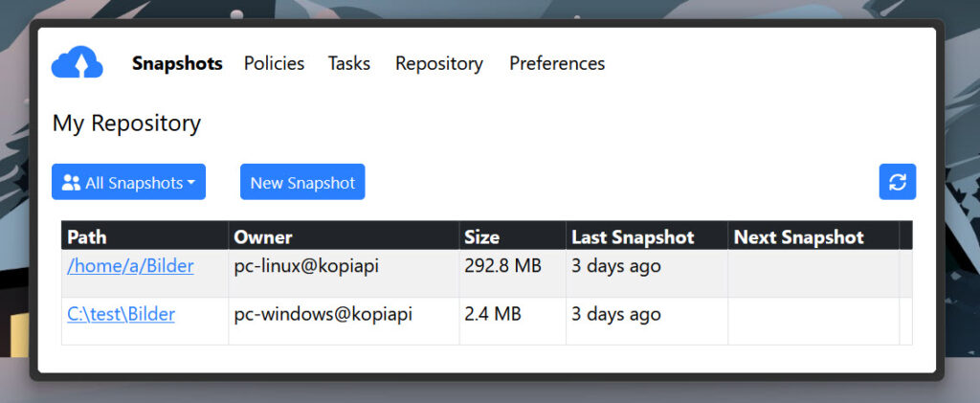Click the 2.4 MB size cell
Viewport: 980px width, 403px height.
493,314
